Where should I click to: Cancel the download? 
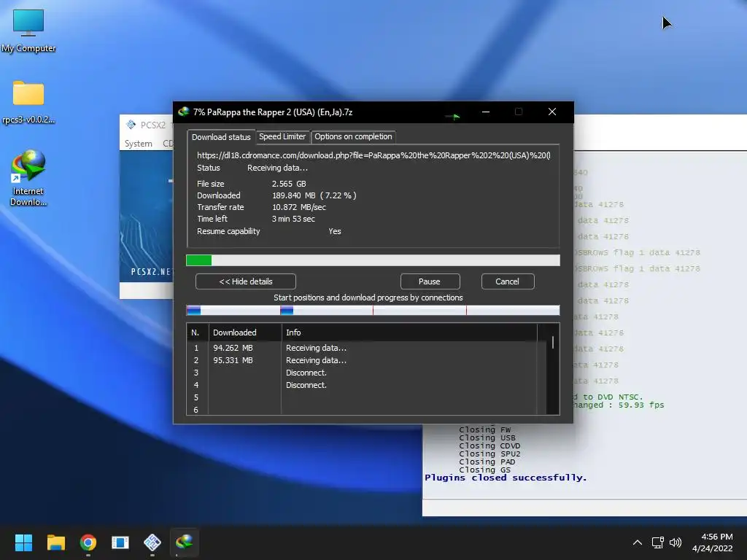(x=508, y=281)
